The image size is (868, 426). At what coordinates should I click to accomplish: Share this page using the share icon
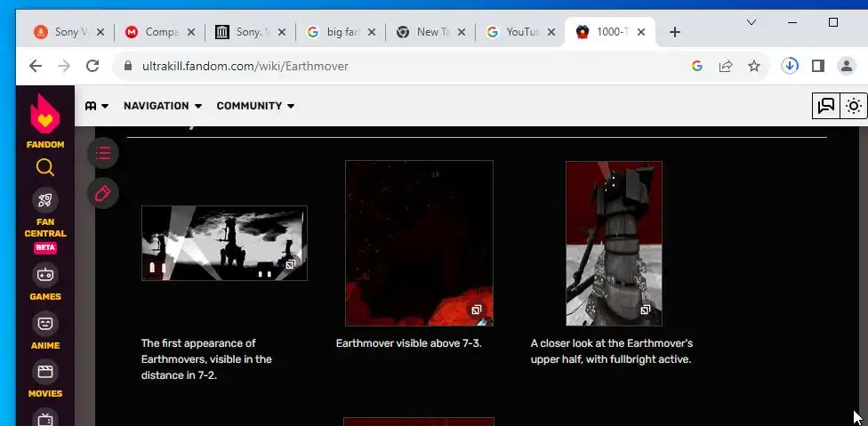tap(725, 67)
